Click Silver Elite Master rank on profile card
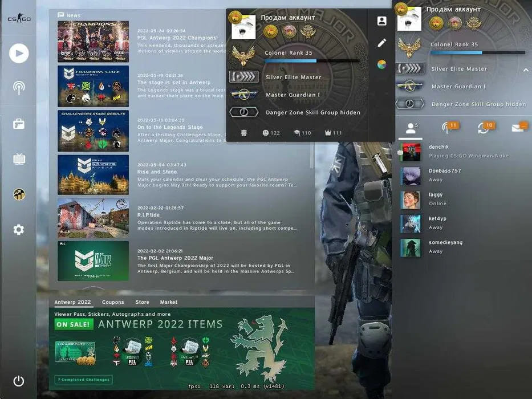 pos(294,77)
